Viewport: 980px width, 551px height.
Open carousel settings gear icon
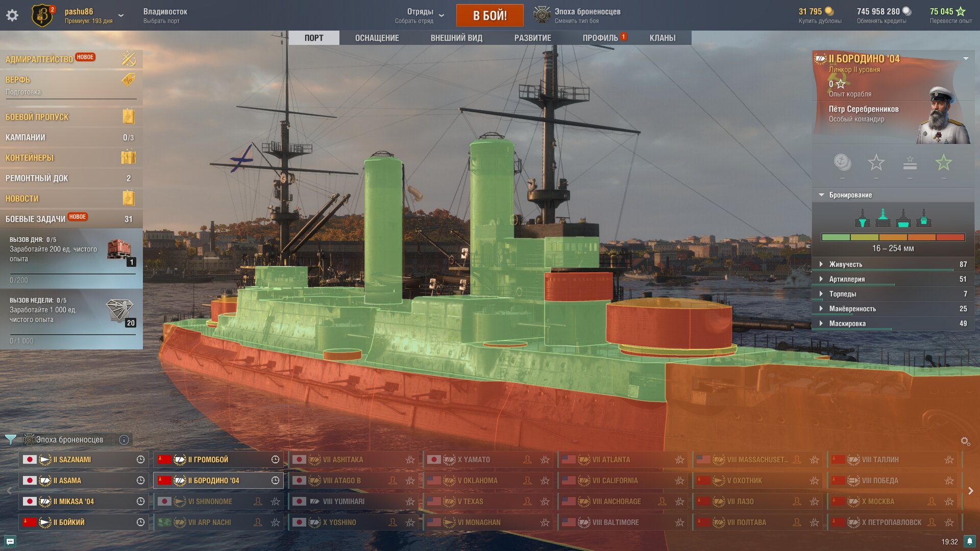[x=965, y=441]
